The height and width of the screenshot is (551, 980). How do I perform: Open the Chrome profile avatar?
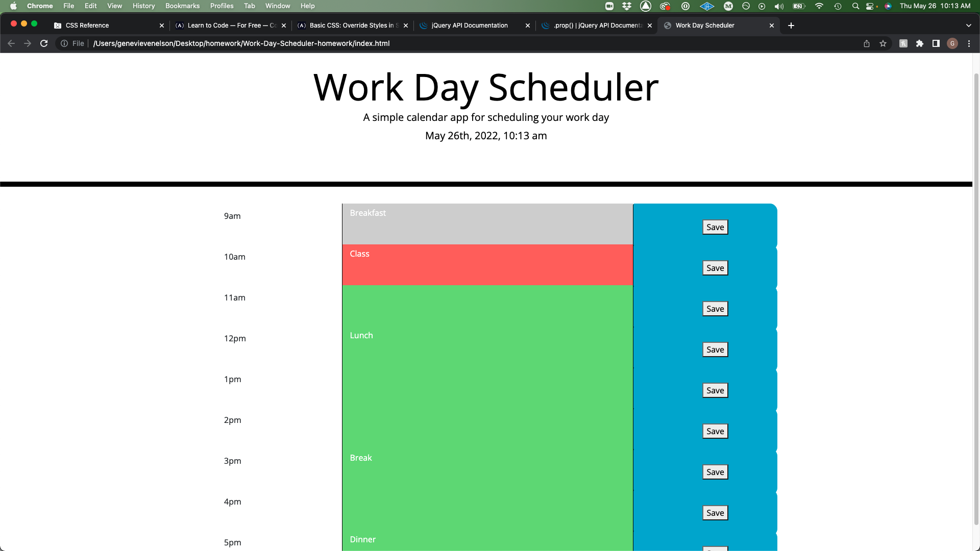[952, 43]
